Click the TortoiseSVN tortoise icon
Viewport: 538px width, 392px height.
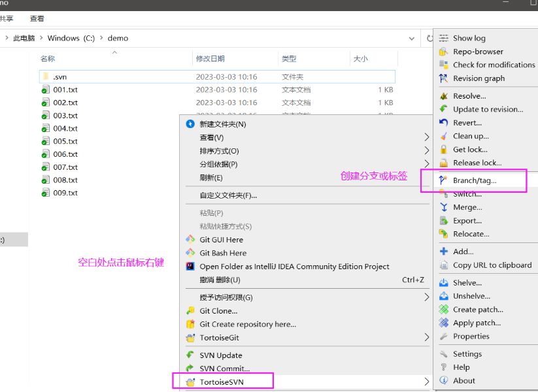click(190, 382)
